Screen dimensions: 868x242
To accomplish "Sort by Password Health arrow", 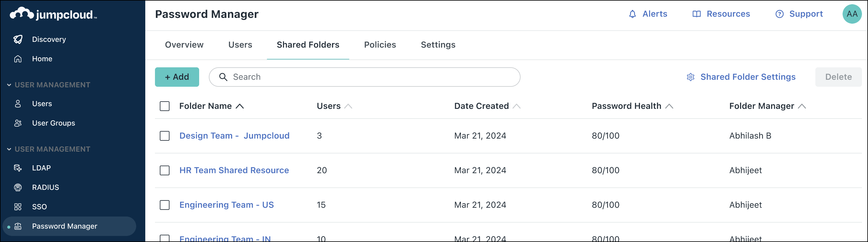I will click(669, 106).
